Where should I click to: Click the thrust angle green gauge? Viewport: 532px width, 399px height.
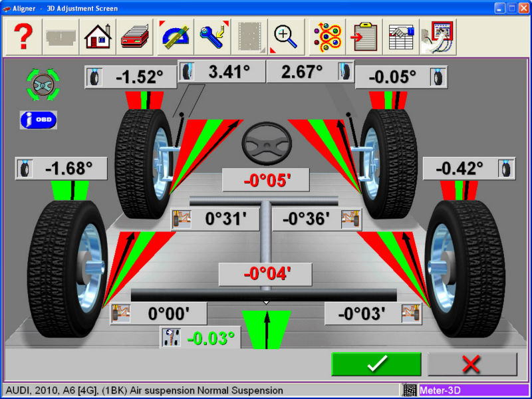click(x=267, y=329)
